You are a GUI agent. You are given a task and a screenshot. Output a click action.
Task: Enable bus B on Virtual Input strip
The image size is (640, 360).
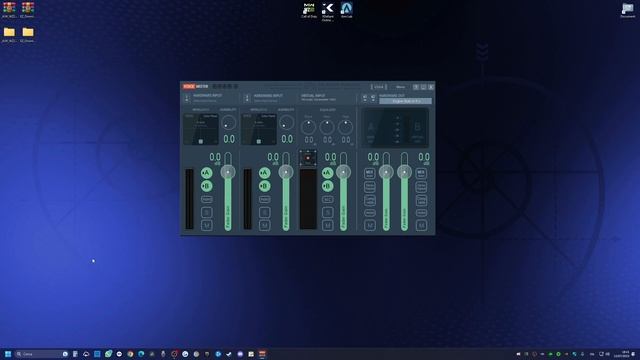coord(327,186)
